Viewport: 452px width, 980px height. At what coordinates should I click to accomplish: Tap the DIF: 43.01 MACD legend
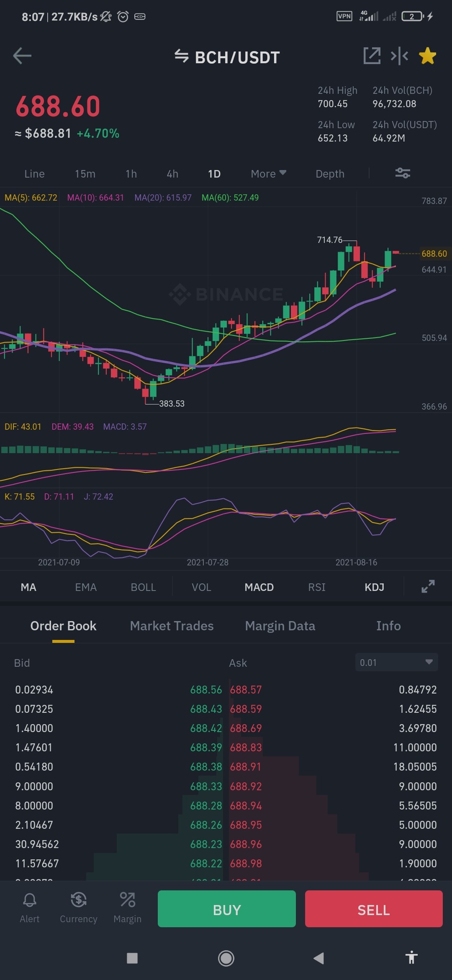coord(23,427)
